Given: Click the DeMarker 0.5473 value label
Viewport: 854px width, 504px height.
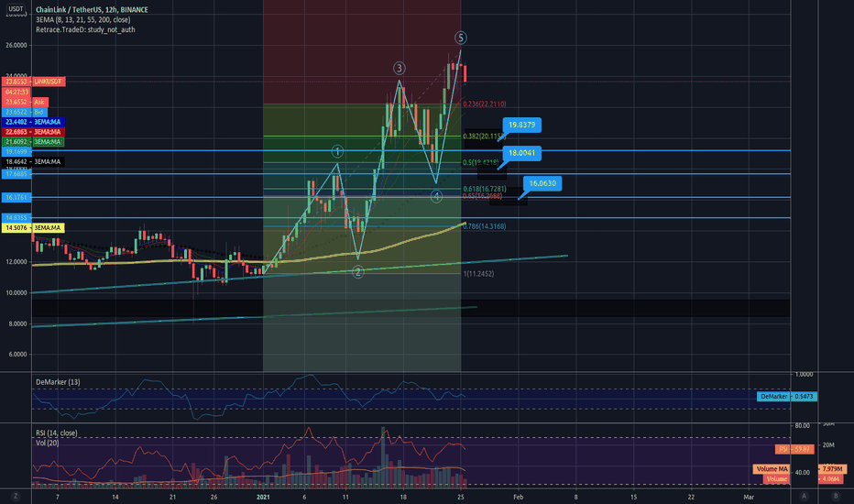Looking at the screenshot, I should [x=787, y=396].
